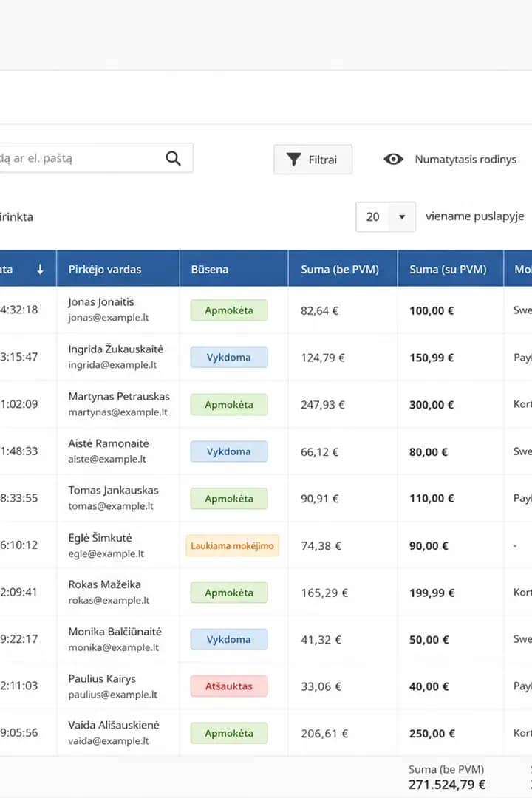532x798 pixels.
Task: Click Vykdoma badge for Monika Balčiūnaitė
Action: coord(229,640)
